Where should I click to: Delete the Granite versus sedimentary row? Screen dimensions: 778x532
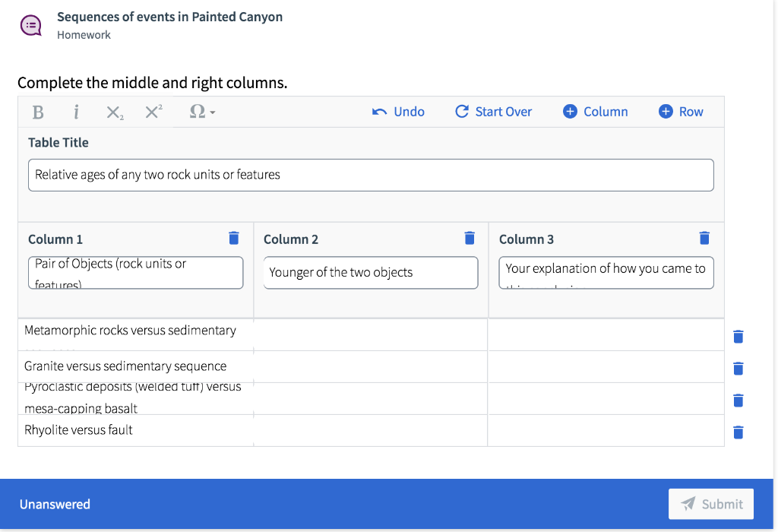738,369
